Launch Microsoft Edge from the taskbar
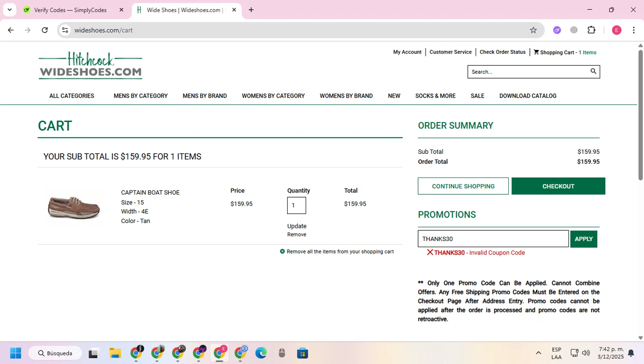Screen dimensions: 644x364 (261, 353)
